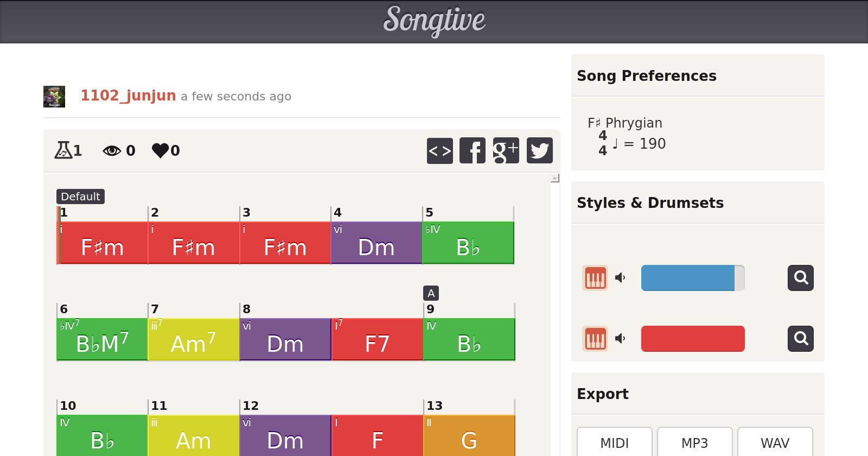868x456 pixels.
Task: Export the song as WAV
Action: [x=775, y=443]
